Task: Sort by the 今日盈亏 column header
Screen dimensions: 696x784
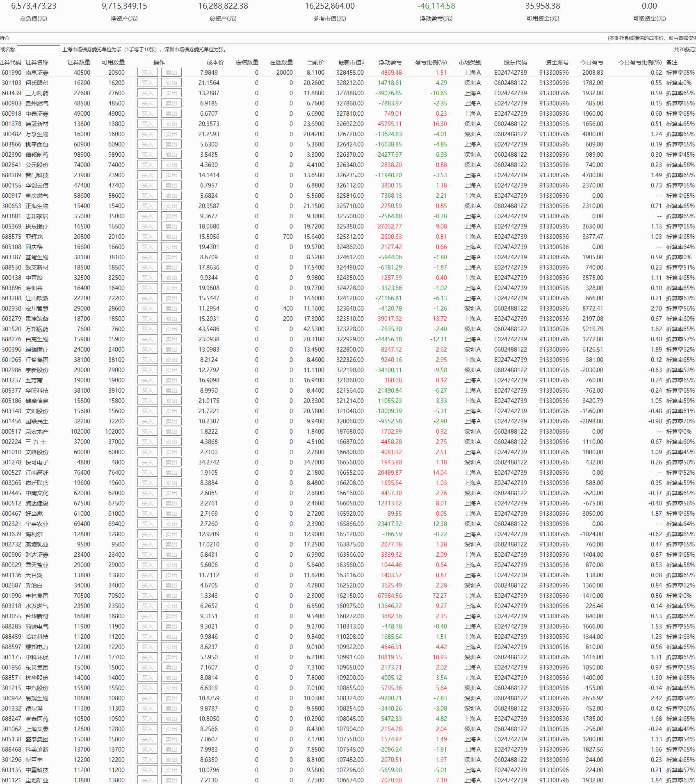Action: (592, 62)
